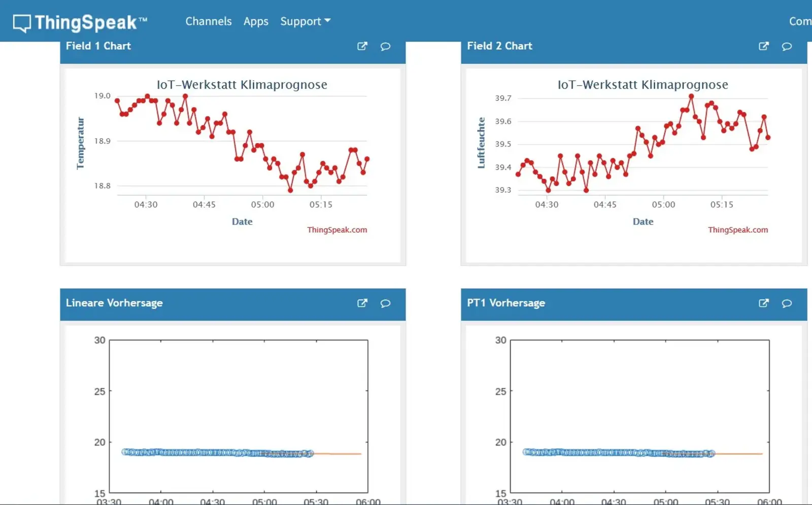The image size is (812, 505).
Task: Click the PT1 Vorhersage panel title
Action: [506, 303]
